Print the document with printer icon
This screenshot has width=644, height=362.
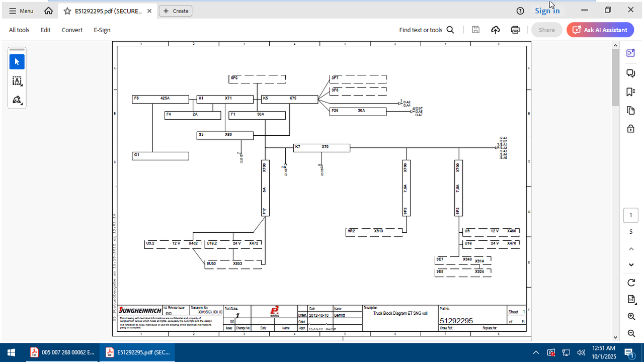[515, 30]
